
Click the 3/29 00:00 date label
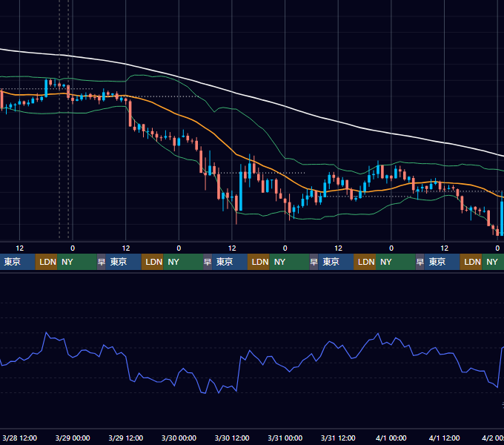73,438
